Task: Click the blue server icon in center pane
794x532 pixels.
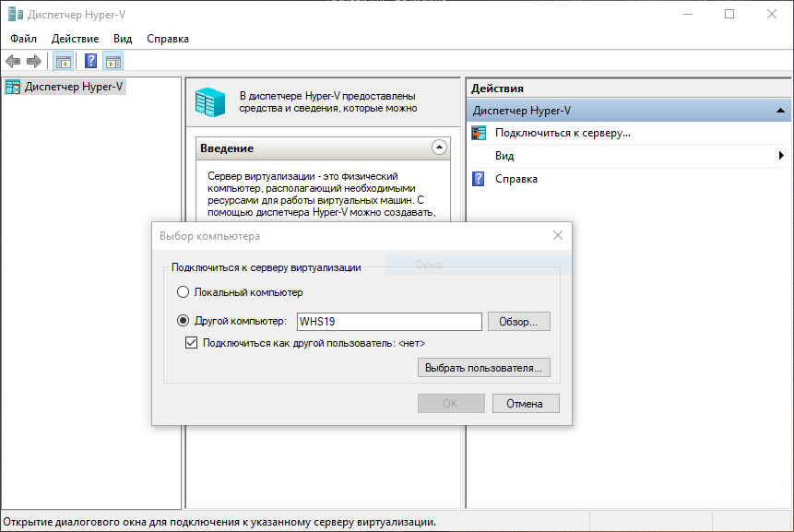Action: [x=210, y=101]
